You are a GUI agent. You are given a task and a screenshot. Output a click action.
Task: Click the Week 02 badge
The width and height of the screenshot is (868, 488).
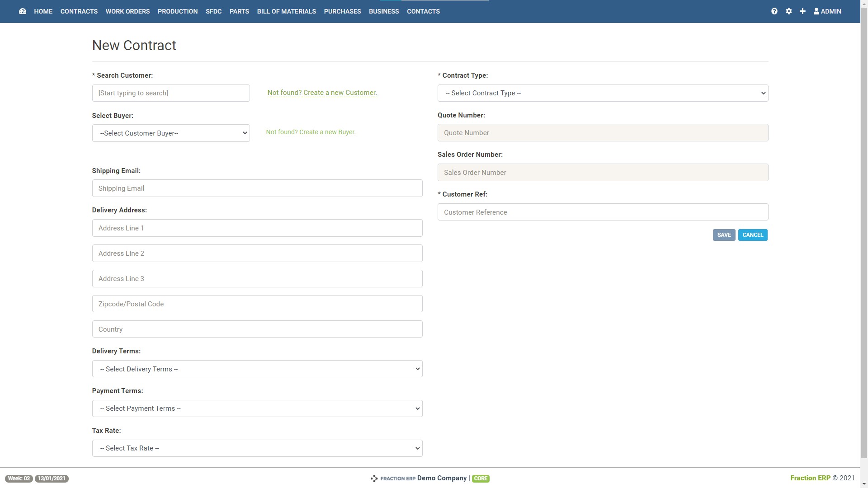pyautogui.click(x=19, y=479)
